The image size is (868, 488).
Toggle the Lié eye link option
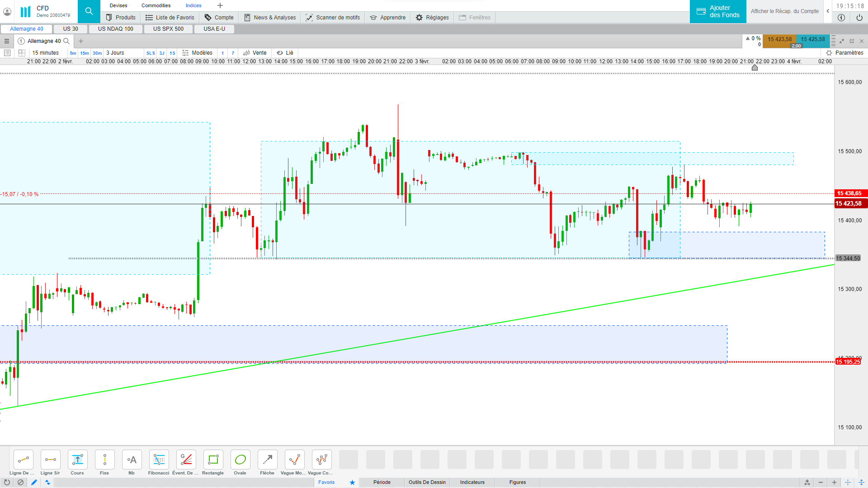pyautogui.click(x=285, y=53)
